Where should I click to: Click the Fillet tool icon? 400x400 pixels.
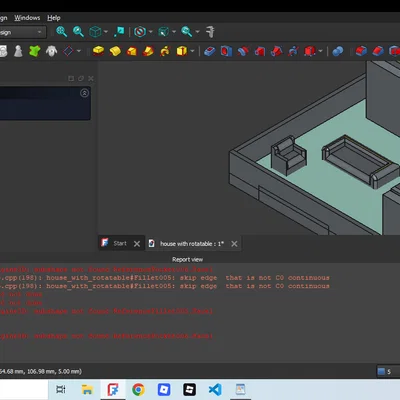[x=361, y=51]
